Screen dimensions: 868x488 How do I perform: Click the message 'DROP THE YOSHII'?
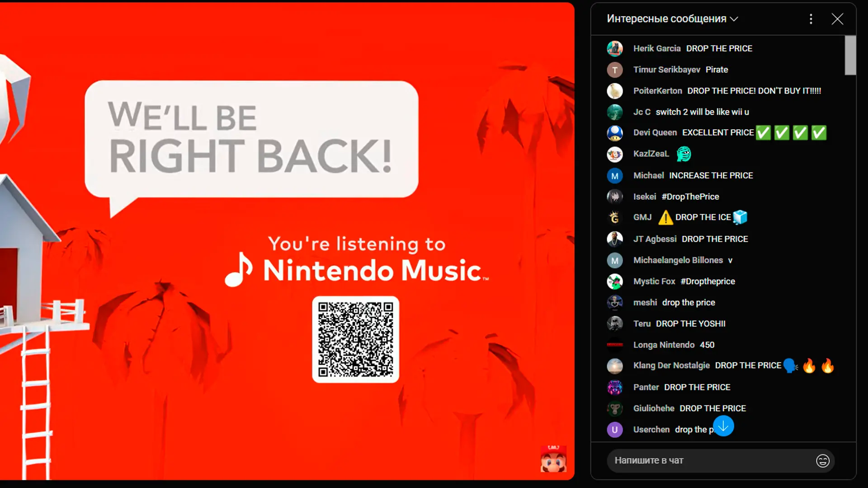coord(691,324)
